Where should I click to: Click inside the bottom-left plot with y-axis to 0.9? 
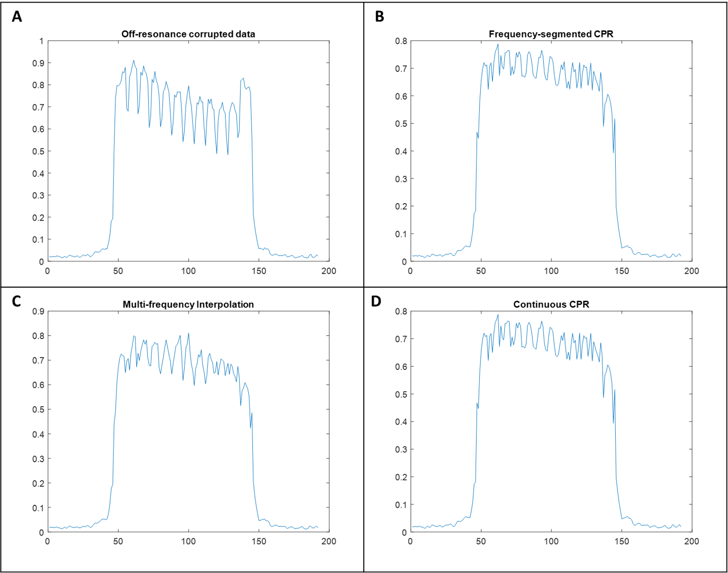click(x=188, y=421)
